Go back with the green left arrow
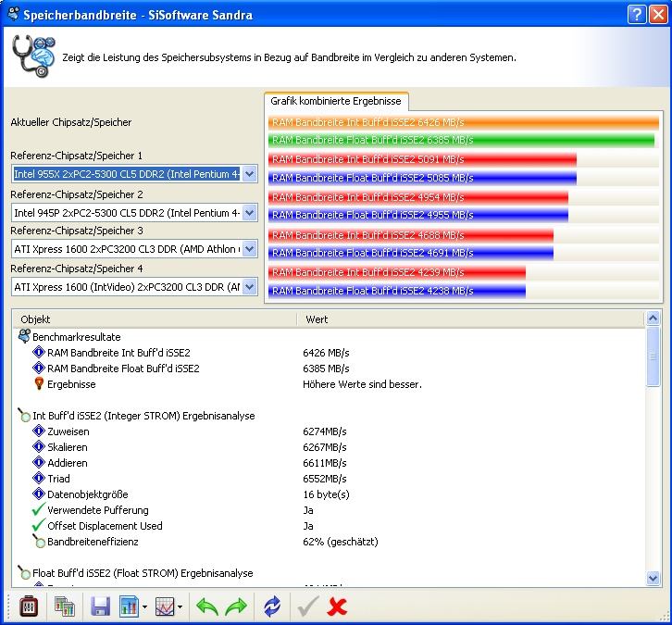 pyautogui.click(x=207, y=606)
